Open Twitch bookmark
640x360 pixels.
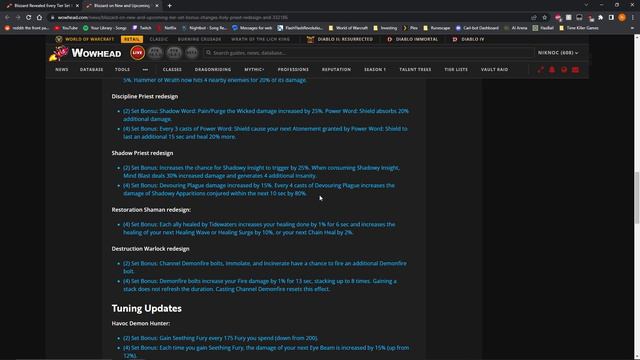[142, 28]
